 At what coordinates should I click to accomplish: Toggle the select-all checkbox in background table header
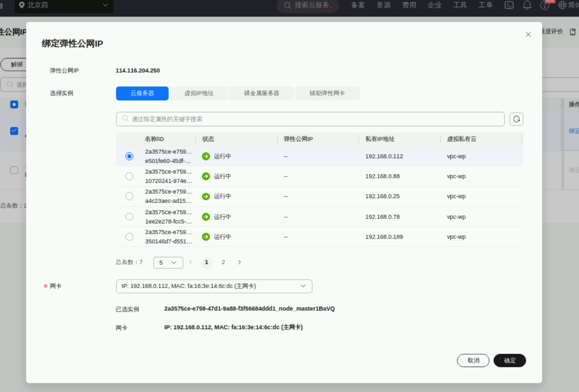click(14, 104)
